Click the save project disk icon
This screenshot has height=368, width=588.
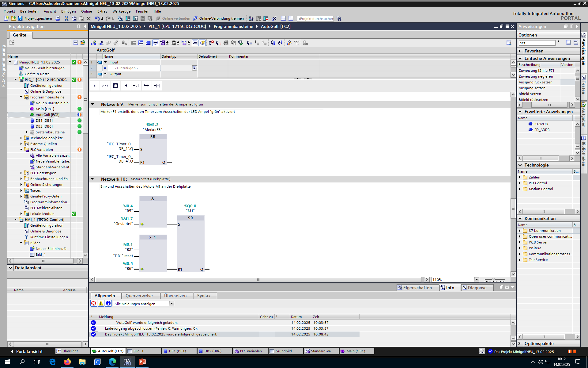pos(20,18)
